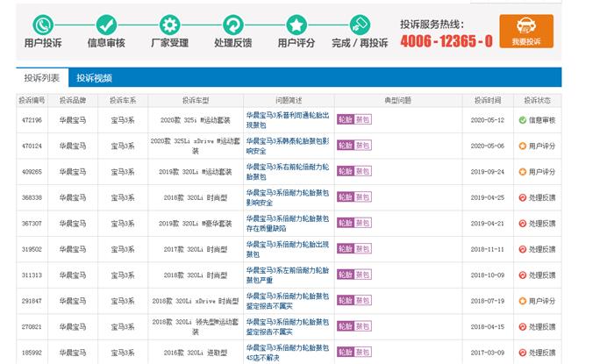Click complaint number 472196
This screenshot has height=364, width=614.
(x=32, y=120)
